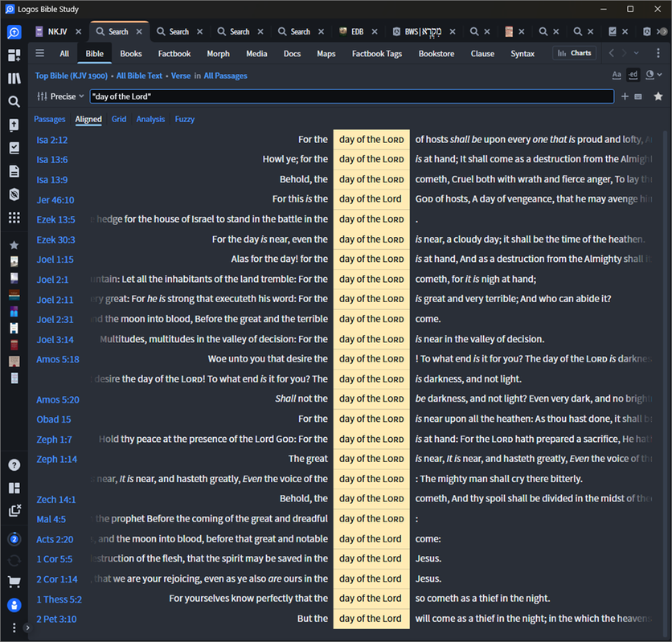
Task: Open the Help question mark icon
Action: [14, 465]
